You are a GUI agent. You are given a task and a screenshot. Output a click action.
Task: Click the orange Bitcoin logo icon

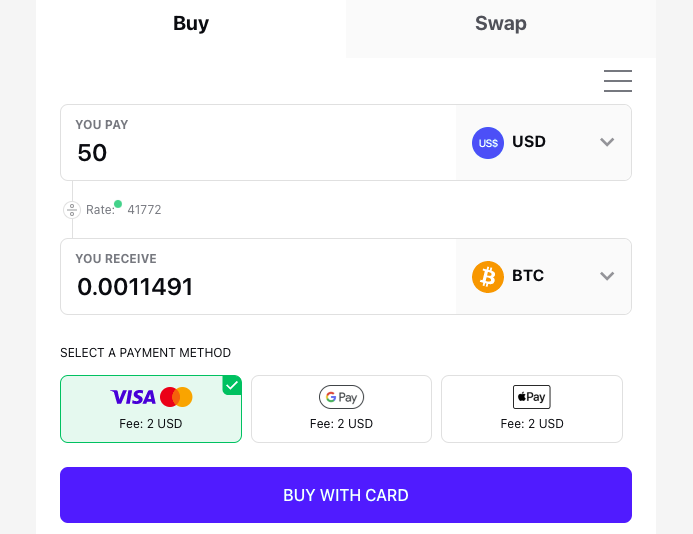coord(488,277)
